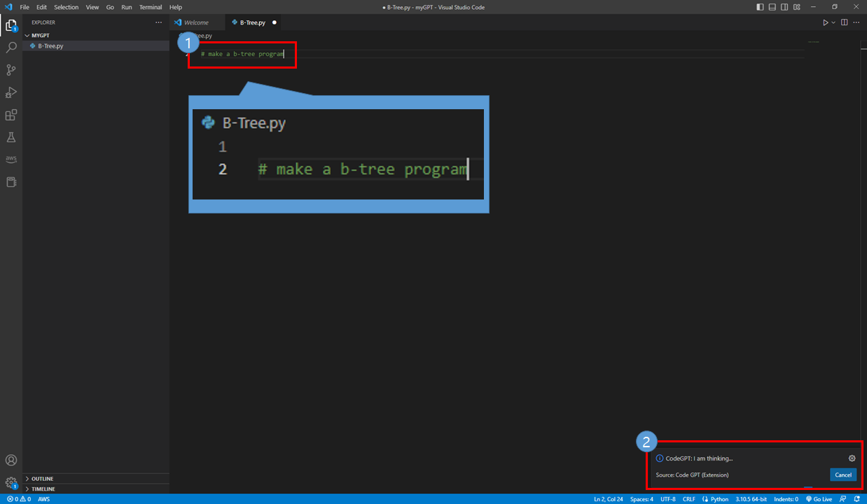Click the EXPLORER panel title

pyautogui.click(x=43, y=22)
